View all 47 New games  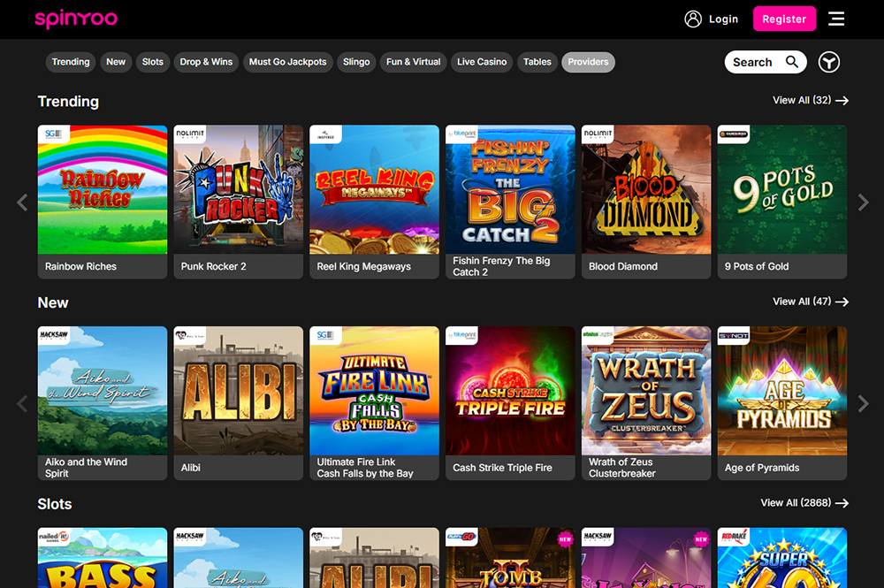tap(810, 302)
